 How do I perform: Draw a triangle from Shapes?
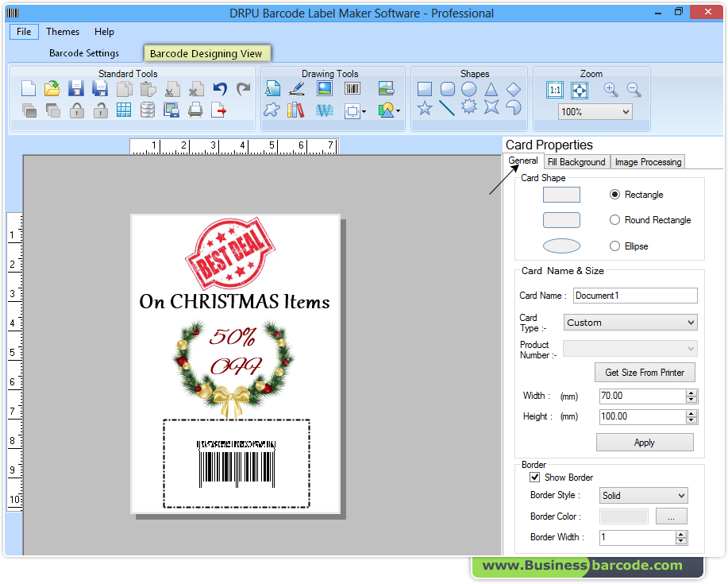point(491,89)
